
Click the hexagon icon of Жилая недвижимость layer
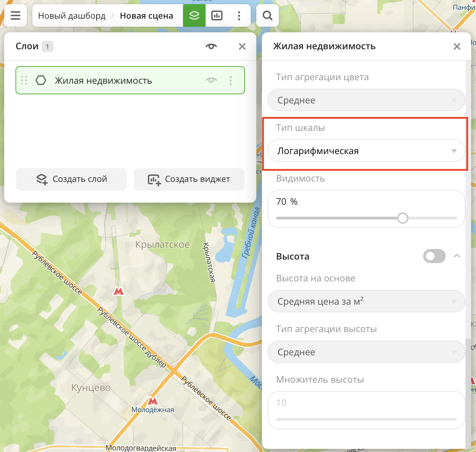coord(41,81)
